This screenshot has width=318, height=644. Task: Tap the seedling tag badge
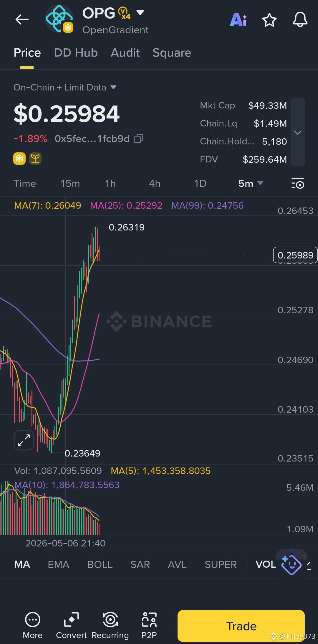coord(35,159)
